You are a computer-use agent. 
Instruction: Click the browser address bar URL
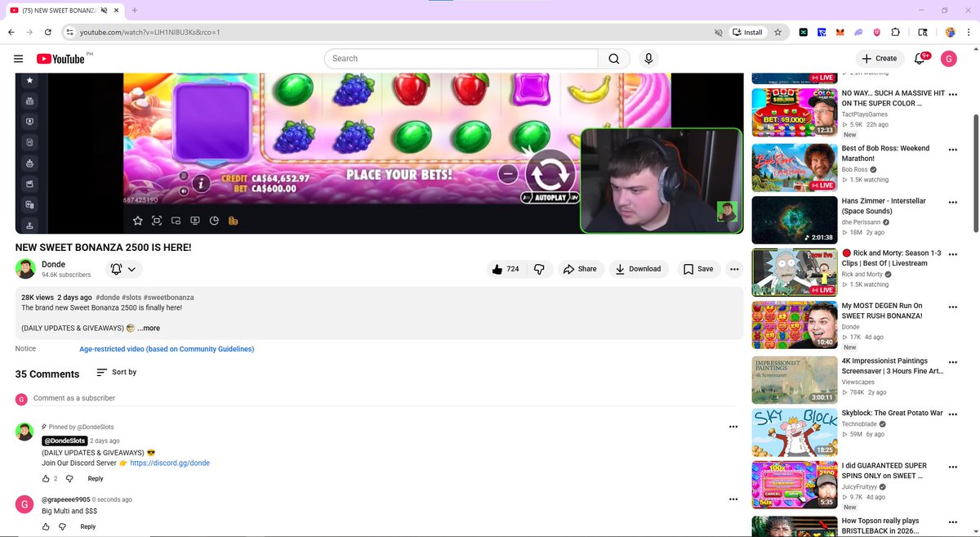click(149, 32)
